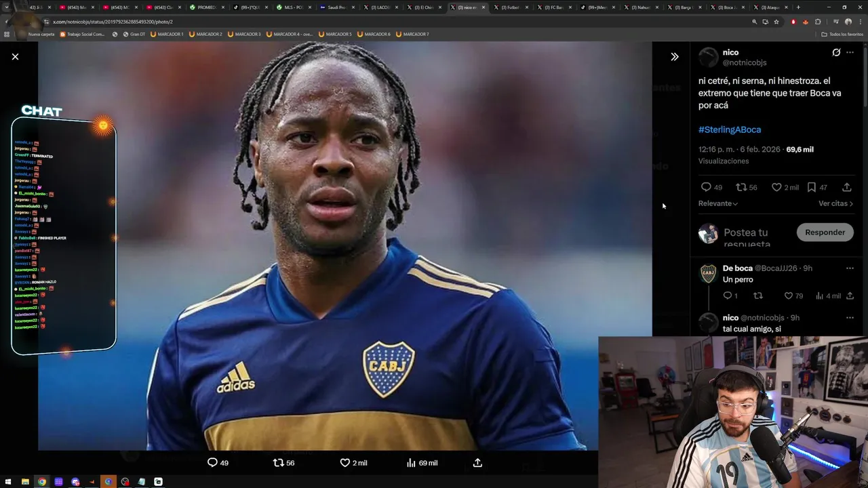Click the share icon below the photo

(x=477, y=463)
